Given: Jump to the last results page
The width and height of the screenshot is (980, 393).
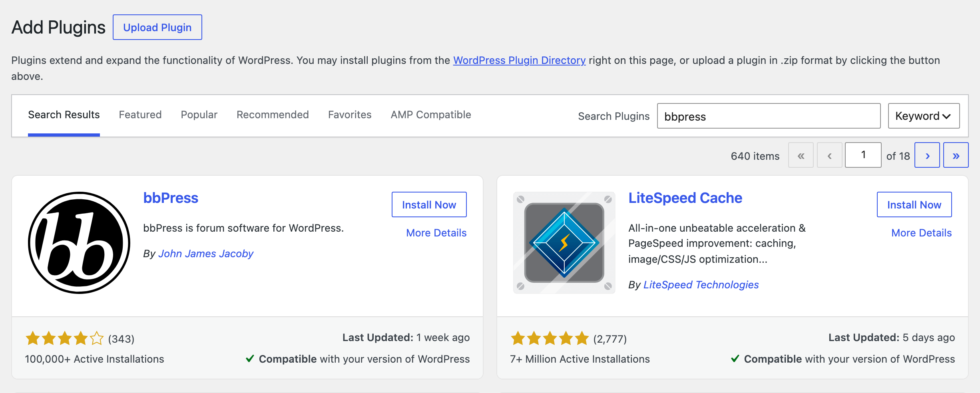Looking at the screenshot, I should (956, 155).
